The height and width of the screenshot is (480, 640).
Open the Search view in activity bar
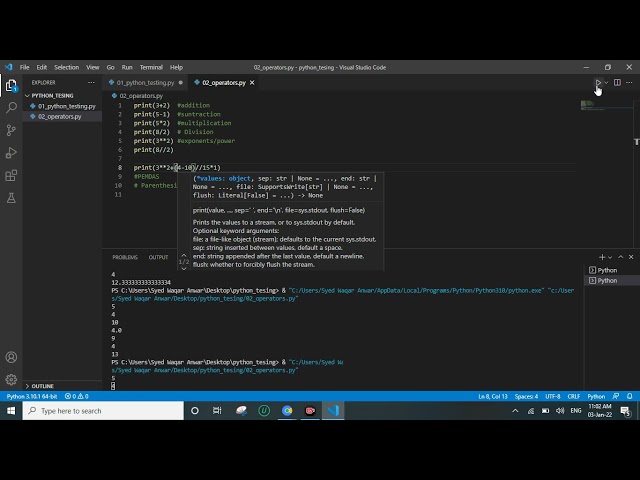tap(11, 108)
